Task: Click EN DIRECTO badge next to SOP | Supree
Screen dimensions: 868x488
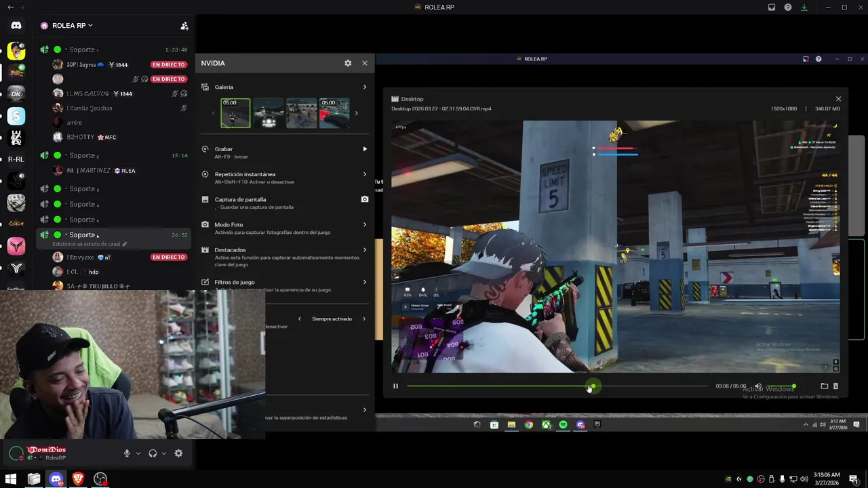Action: [168, 64]
